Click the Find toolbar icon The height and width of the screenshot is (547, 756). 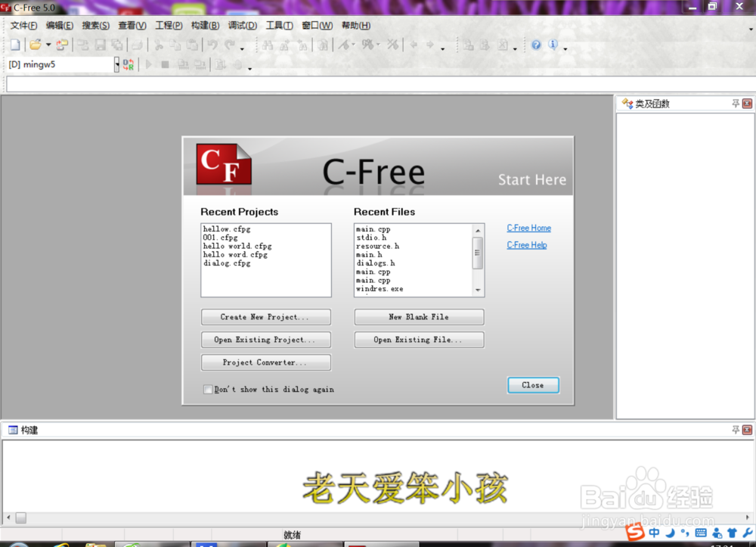coord(269,45)
